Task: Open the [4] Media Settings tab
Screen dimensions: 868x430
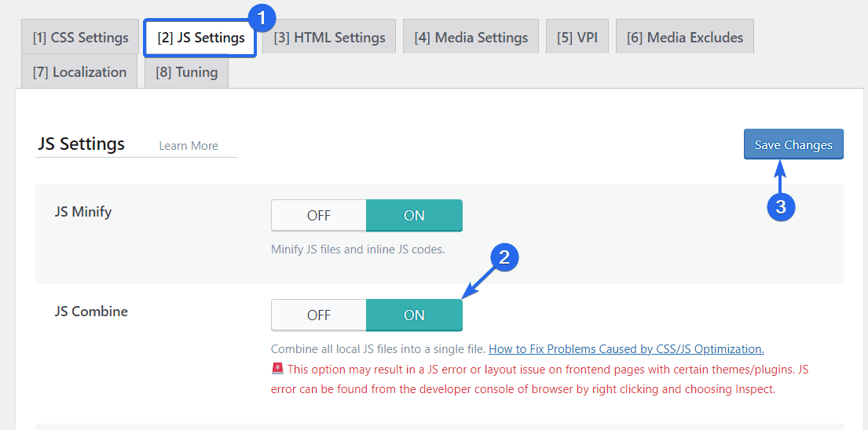Action: click(471, 38)
